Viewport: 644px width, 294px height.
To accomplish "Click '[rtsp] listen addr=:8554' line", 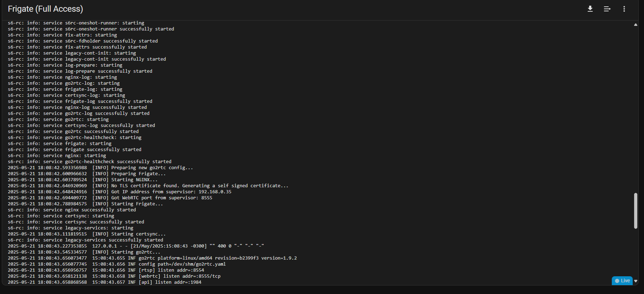I will point(106,270).
